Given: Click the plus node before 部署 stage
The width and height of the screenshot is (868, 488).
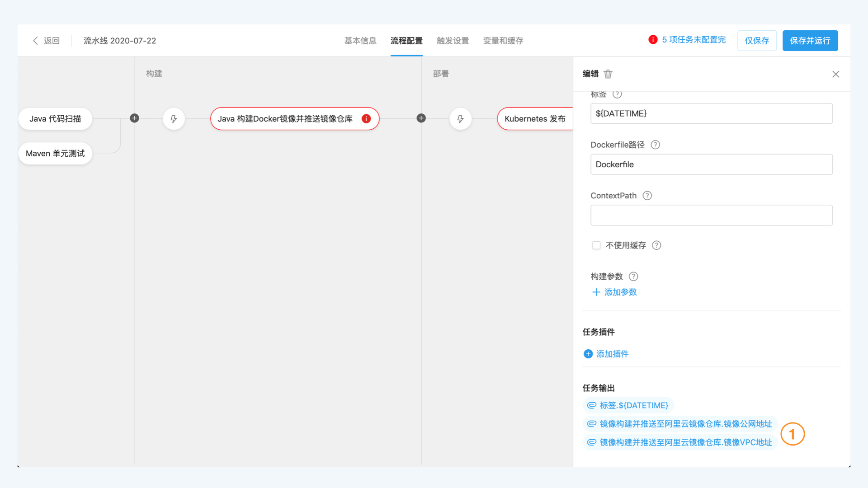Looking at the screenshot, I should pos(421,118).
